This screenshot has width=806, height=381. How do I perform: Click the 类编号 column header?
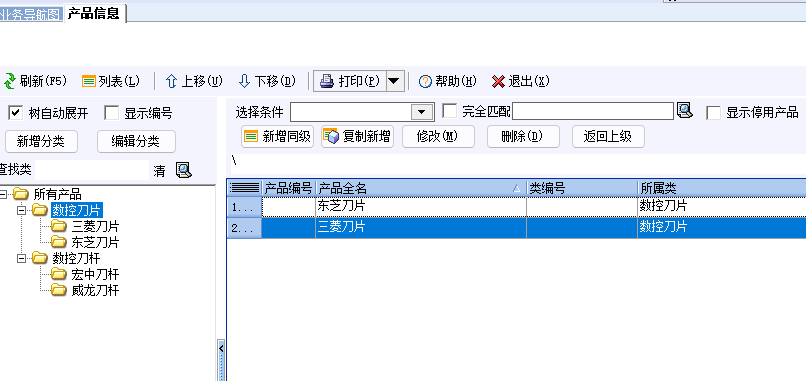(x=582, y=188)
